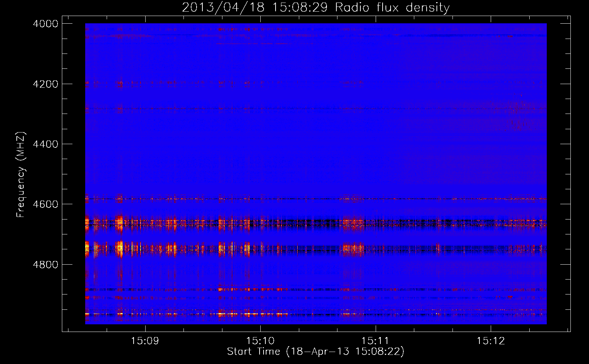Click the 4600 frequency tick label
This screenshot has height=364, width=589.
point(46,204)
